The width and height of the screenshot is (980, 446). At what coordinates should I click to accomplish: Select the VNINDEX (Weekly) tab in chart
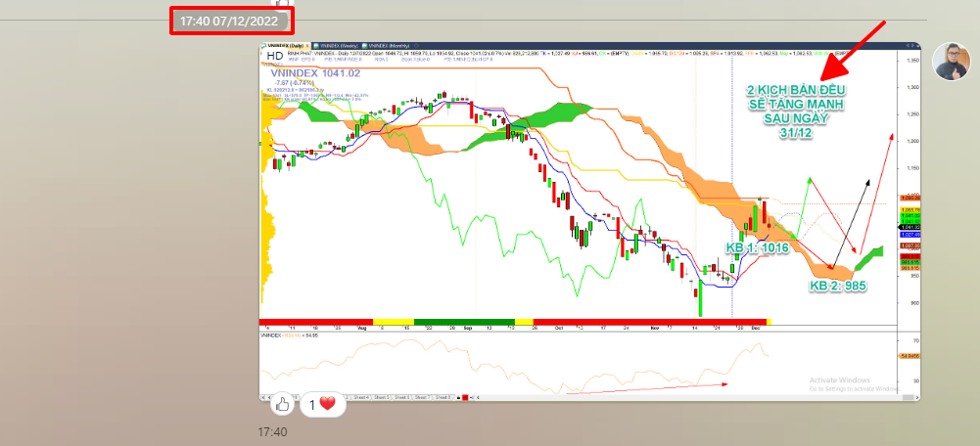coord(336,46)
